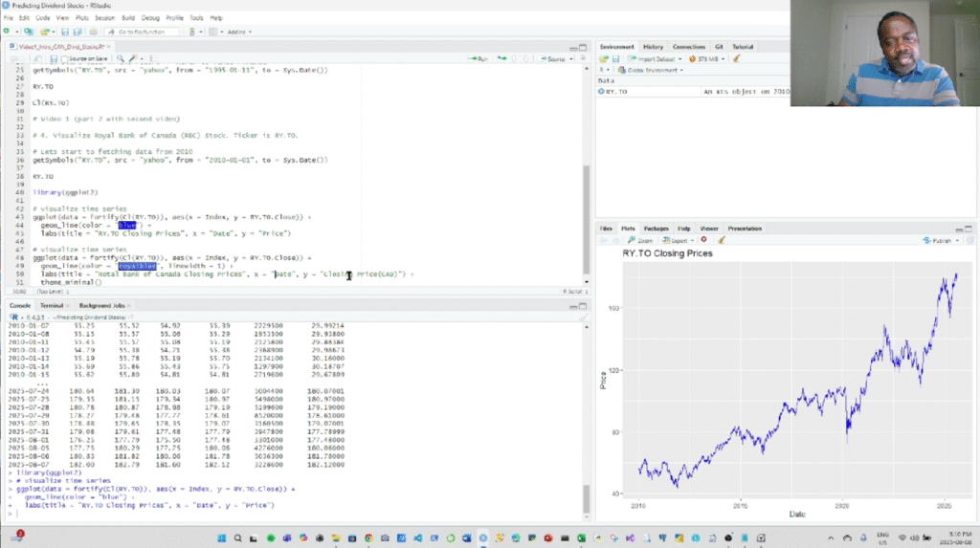Screen dimensions: 980x548
Task: Click the load workspace folder icon
Action: (x=604, y=59)
